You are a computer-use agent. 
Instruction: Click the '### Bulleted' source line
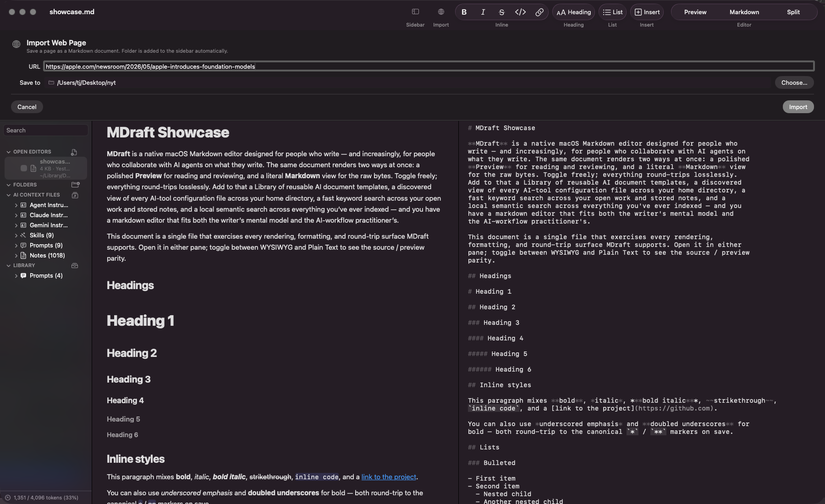[x=492, y=463]
